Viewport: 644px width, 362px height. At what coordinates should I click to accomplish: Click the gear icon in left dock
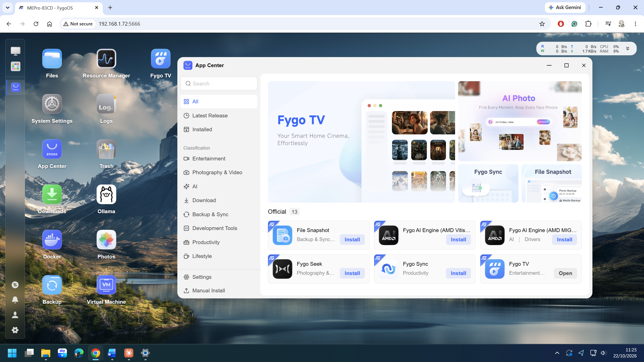(15, 330)
